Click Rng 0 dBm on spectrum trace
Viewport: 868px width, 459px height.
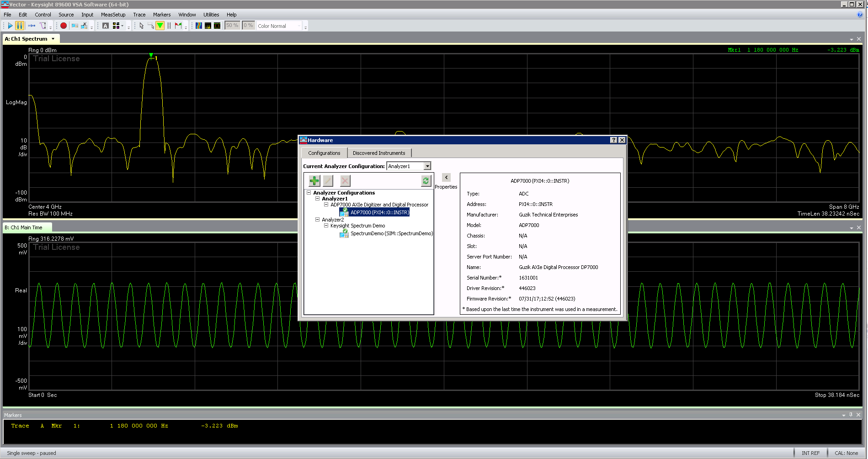click(x=43, y=50)
